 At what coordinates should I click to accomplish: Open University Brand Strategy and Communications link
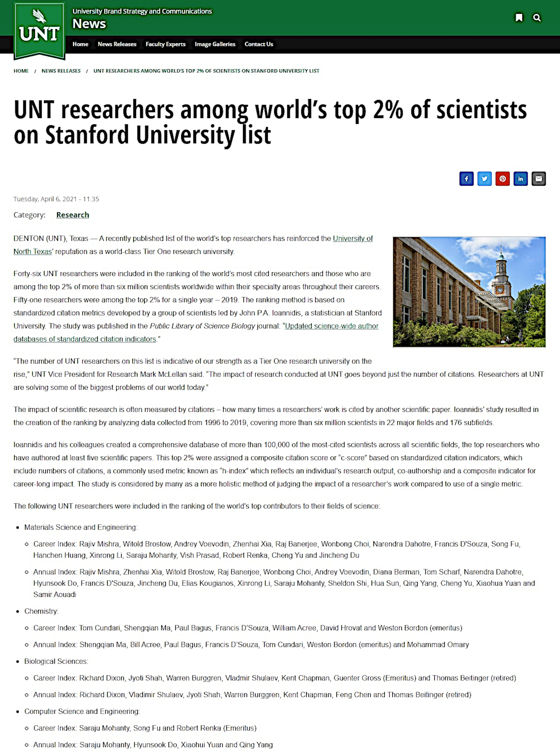(142, 11)
